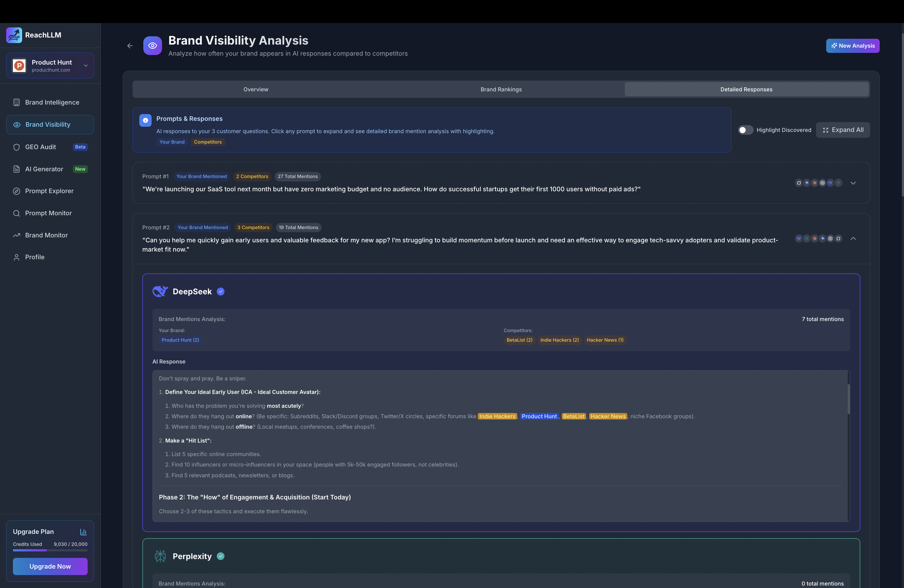This screenshot has width=904, height=588.
Task: Open Brand Intelligence in the sidebar
Action: (50, 102)
